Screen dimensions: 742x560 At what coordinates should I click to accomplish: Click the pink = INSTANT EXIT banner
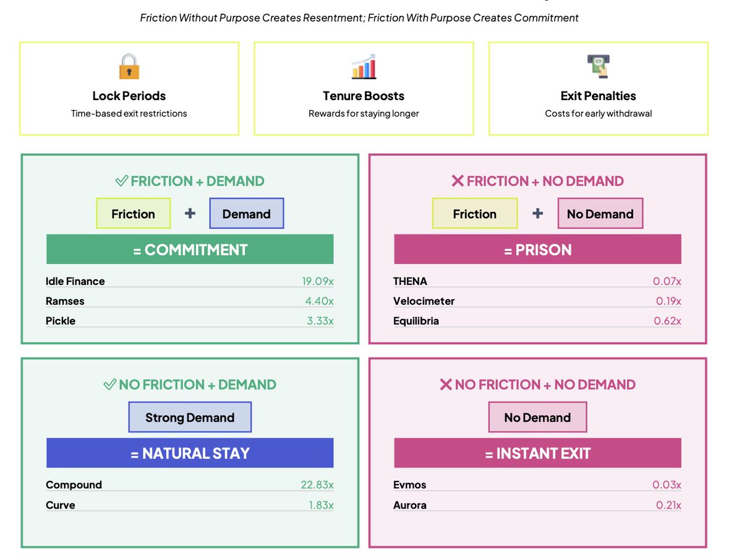(x=537, y=453)
